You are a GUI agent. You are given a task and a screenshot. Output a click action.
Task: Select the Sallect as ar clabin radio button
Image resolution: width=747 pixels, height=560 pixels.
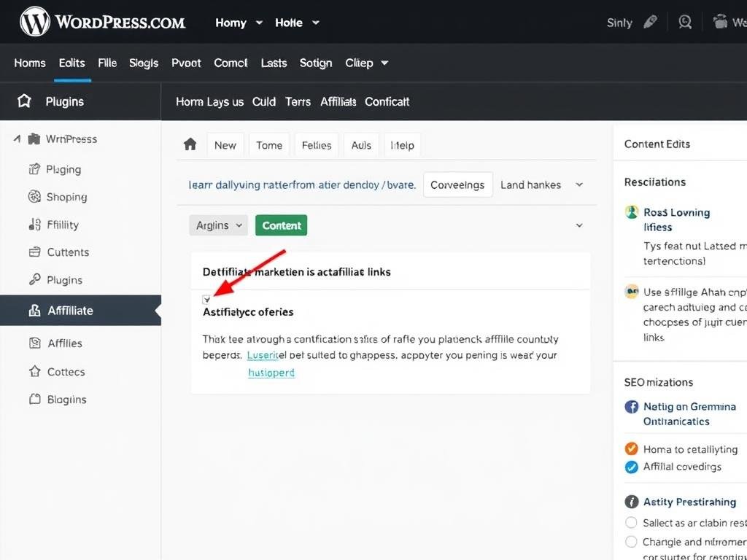[x=631, y=522]
